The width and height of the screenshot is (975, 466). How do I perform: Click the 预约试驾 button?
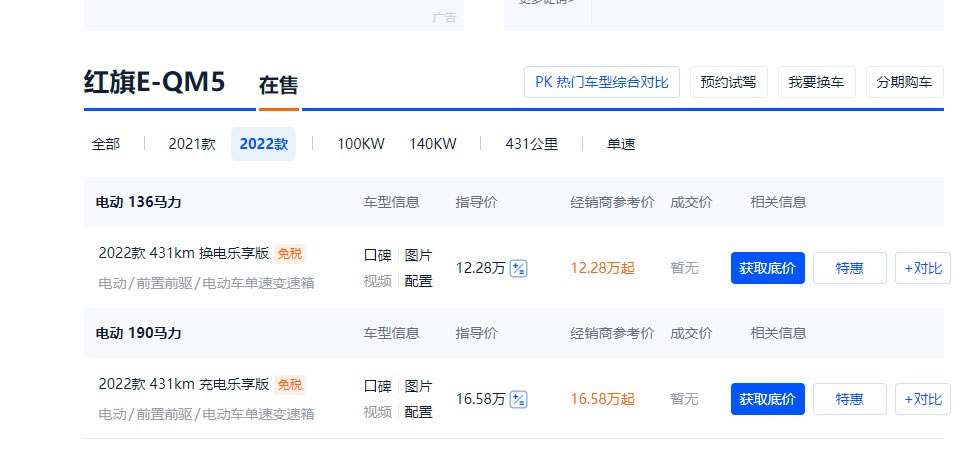(729, 82)
